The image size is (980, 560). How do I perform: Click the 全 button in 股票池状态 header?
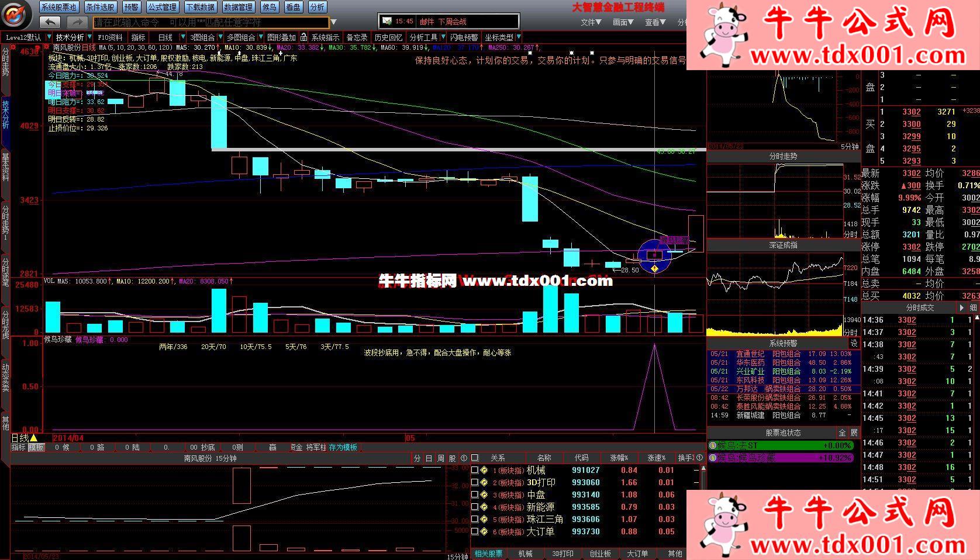[x=843, y=433]
